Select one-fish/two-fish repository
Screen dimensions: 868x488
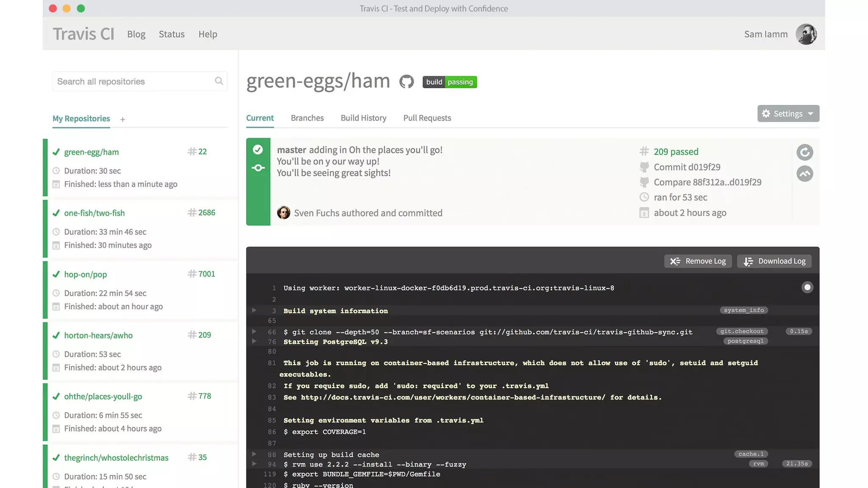(95, 213)
